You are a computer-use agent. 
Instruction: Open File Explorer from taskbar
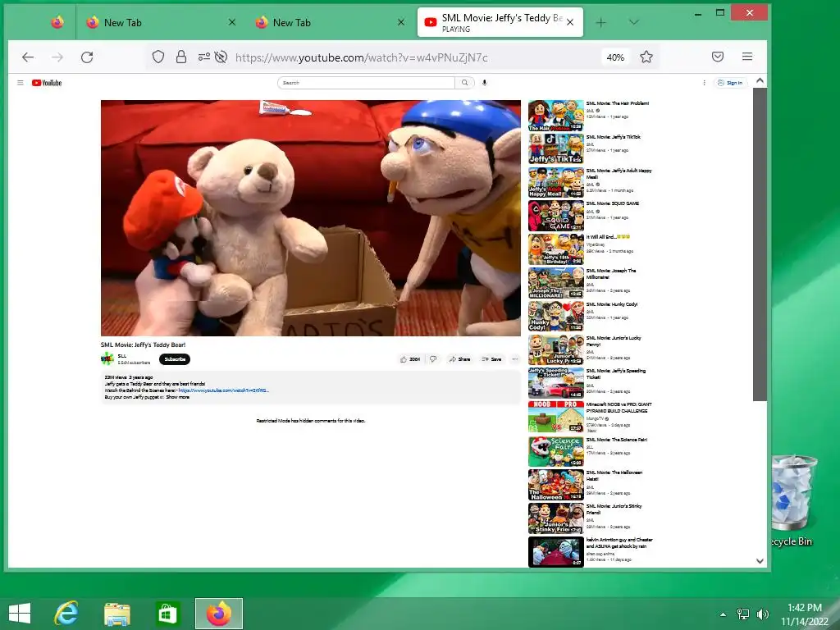(116, 614)
